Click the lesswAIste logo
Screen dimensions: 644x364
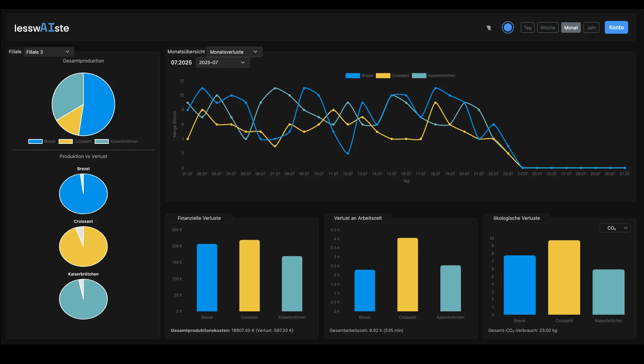(42, 28)
